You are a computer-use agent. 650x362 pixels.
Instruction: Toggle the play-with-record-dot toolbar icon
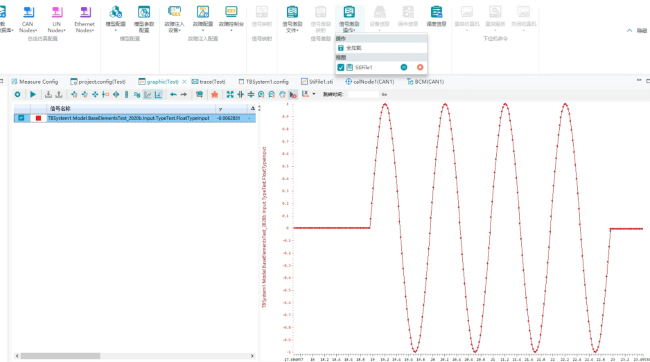coord(293,95)
